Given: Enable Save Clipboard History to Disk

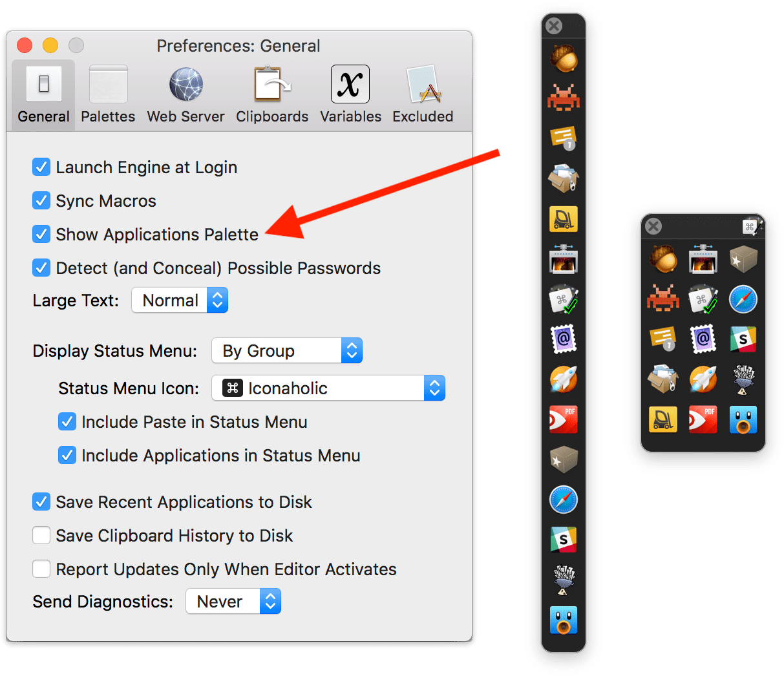Looking at the screenshot, I should [41, 536].
